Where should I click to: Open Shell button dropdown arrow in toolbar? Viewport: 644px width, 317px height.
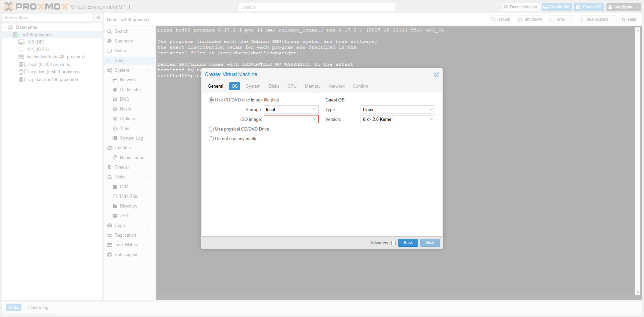pyautogui.click(x=571, y=19)
